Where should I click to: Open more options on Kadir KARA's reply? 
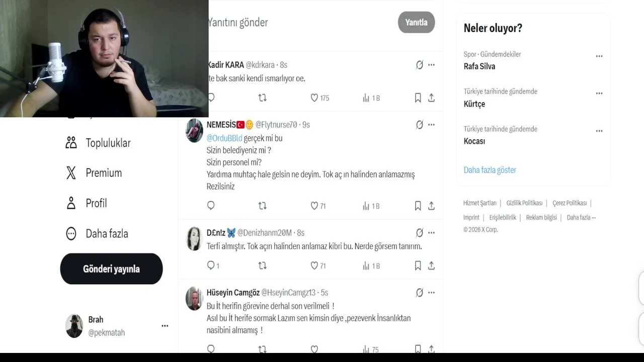click(x=431, y=65)
